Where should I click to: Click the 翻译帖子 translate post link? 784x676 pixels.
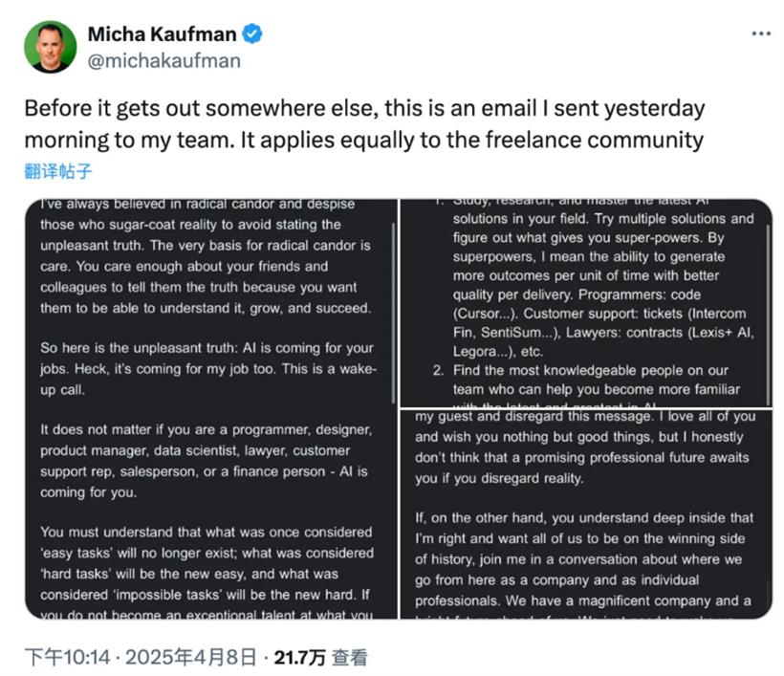58,171
